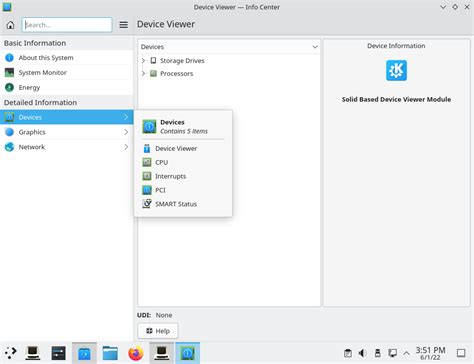Launch the Firefox browser from the taskbar
Image resolution: width=474 pixels, height=364 pixels.
136,353
